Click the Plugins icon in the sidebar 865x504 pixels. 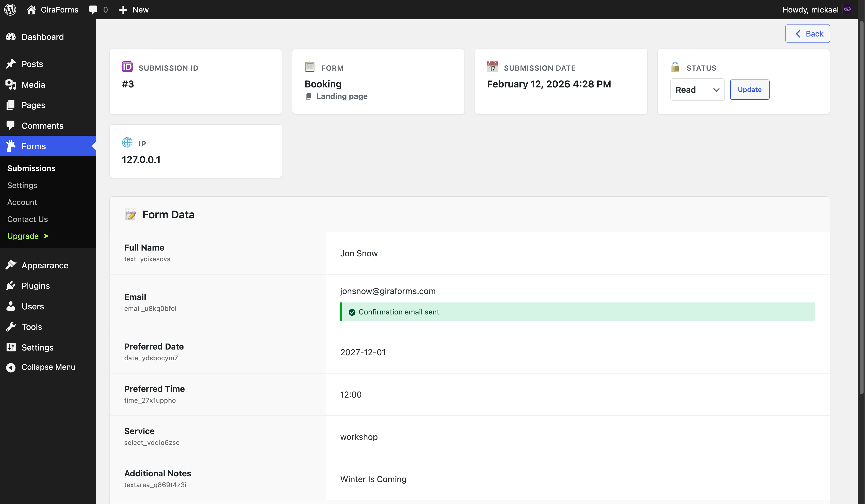click(11, 285)
